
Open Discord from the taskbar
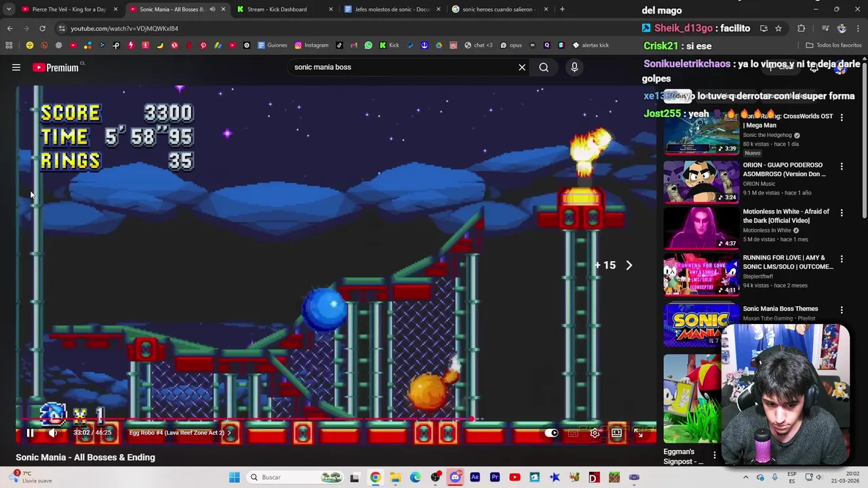click(455, 477)
